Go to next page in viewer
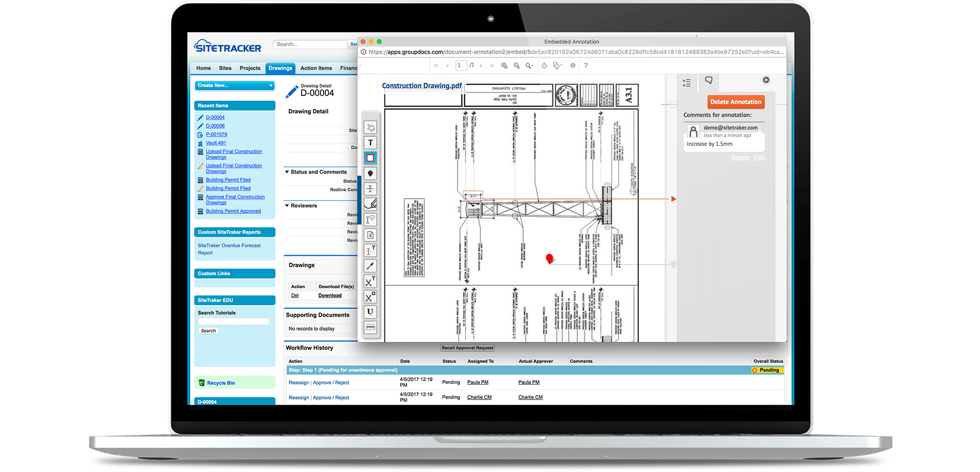 [x=481, y=65]
